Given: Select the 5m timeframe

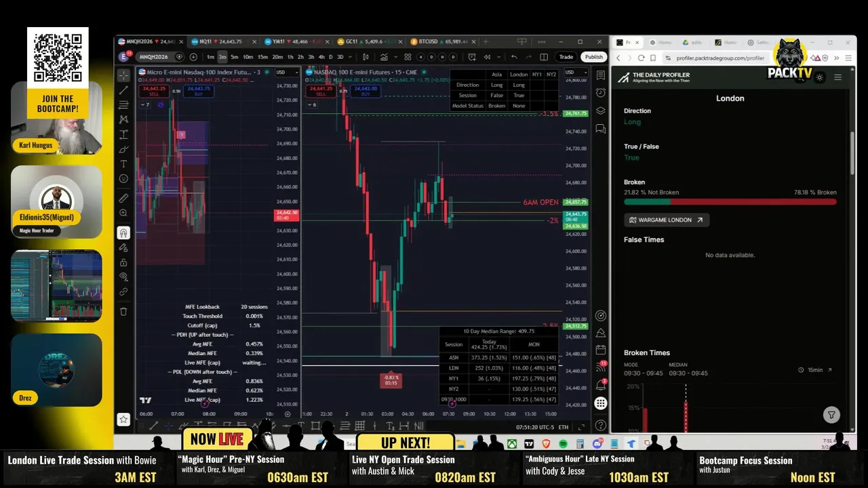Looking at the screenshot, I should coord(235,57).
